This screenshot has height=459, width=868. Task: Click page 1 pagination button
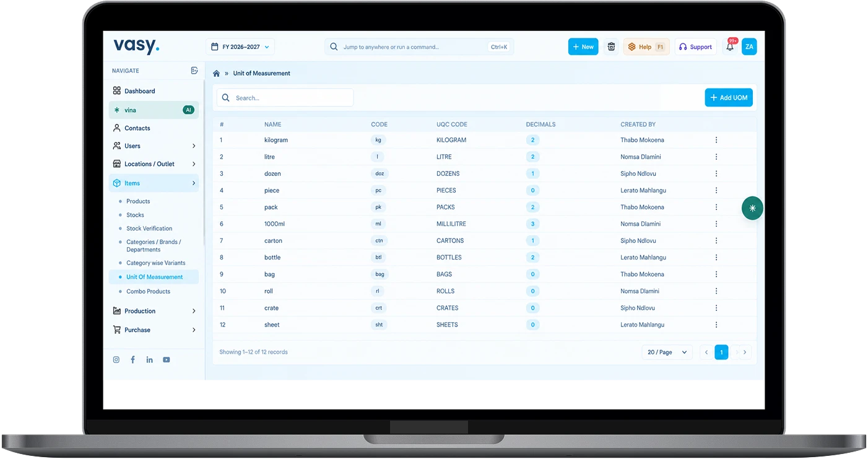click(x=721, y=352)
